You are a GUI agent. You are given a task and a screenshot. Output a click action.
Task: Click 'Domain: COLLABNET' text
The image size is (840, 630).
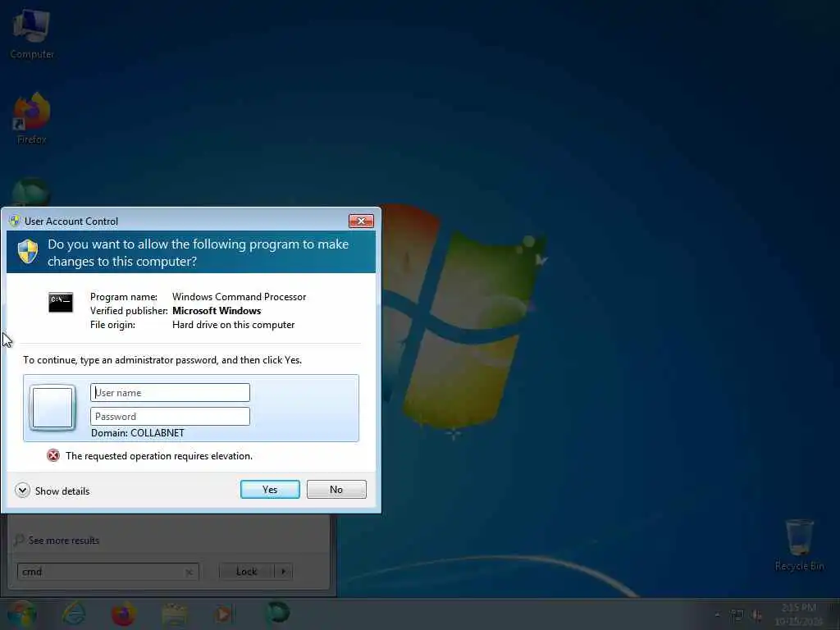(138, 433)
